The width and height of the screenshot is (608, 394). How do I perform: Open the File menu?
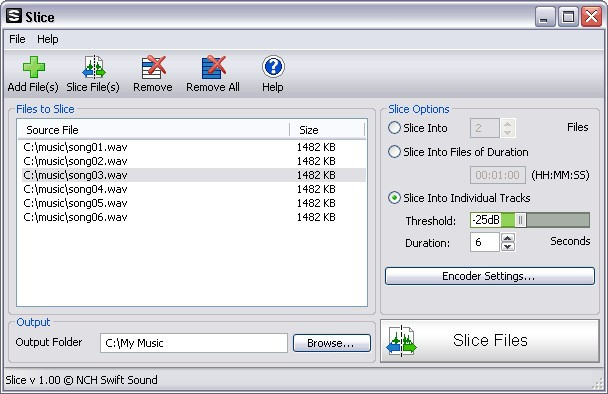tap(17, 39)
